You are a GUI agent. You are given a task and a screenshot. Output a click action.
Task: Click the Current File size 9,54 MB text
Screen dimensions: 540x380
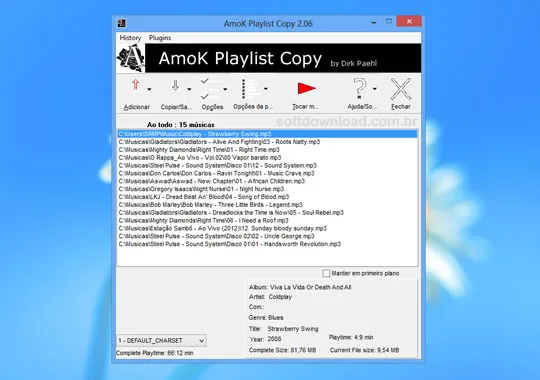[x=364, y=350]
